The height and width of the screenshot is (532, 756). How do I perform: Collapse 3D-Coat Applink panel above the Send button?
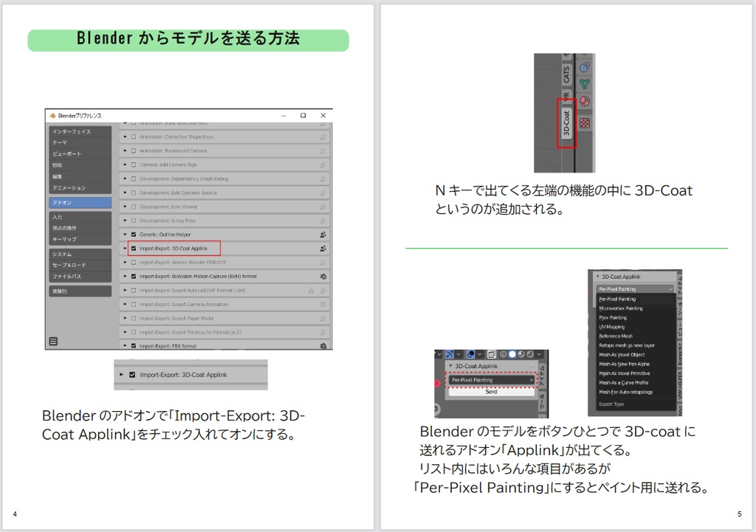coord(450,366)
